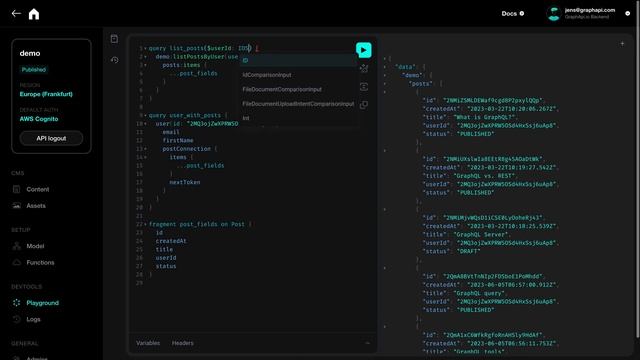
Task: Click the Logs history icon
Action: [16, 319]
